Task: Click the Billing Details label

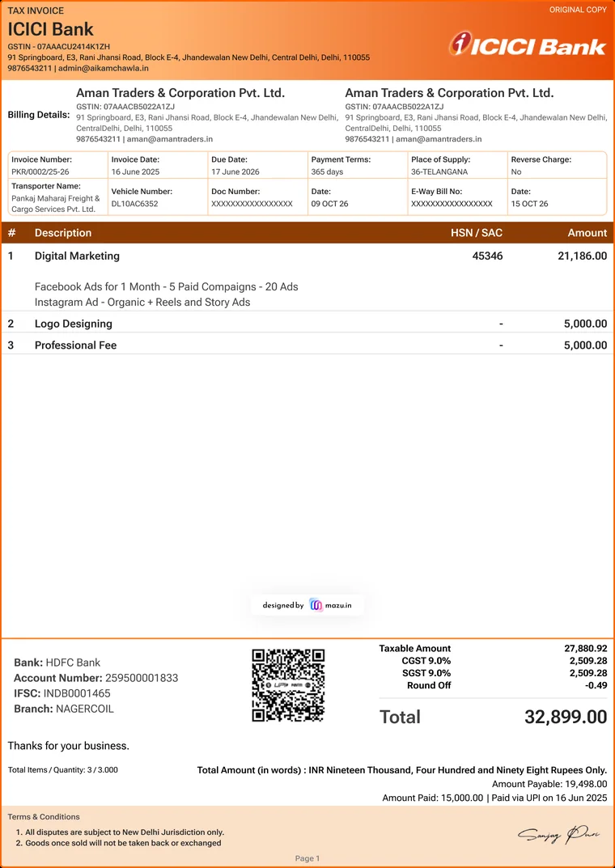Action: pos(39,115)
